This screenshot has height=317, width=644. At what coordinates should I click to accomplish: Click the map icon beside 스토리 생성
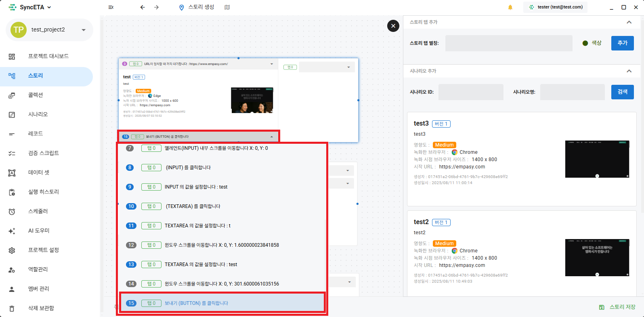tap(227, 7)
